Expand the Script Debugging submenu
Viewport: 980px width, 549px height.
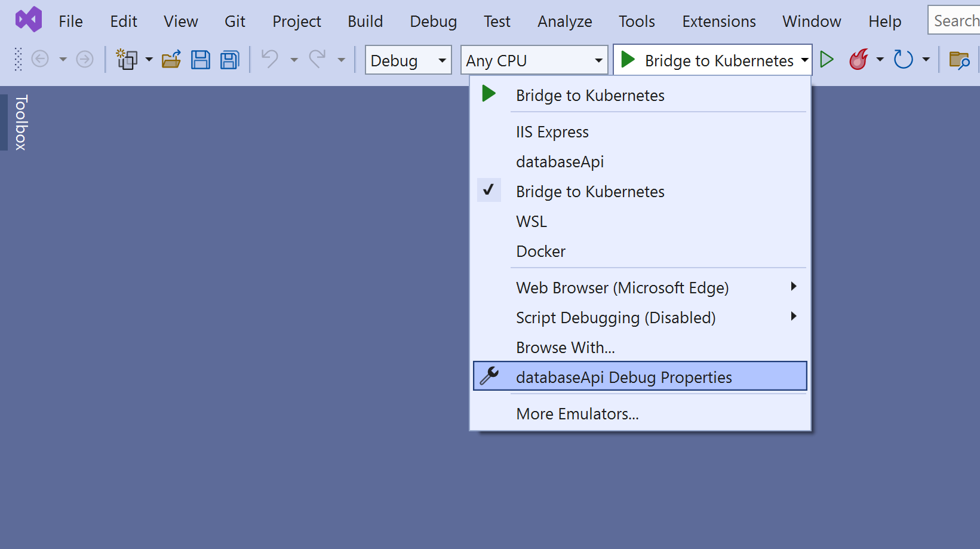(793, 317)
